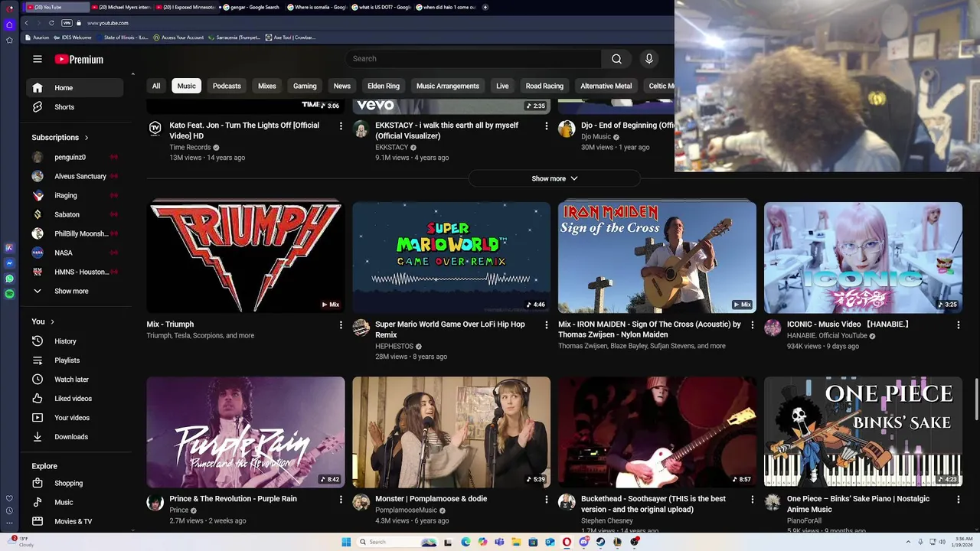Switch to 'Michael Myers' browser tab

pyautogui.click(x=122, y=7)
